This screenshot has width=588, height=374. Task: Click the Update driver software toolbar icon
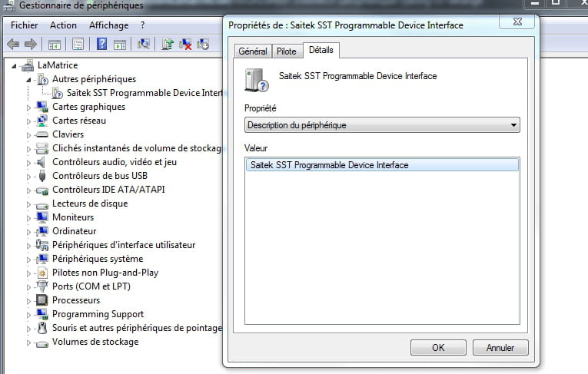(168, 45)
